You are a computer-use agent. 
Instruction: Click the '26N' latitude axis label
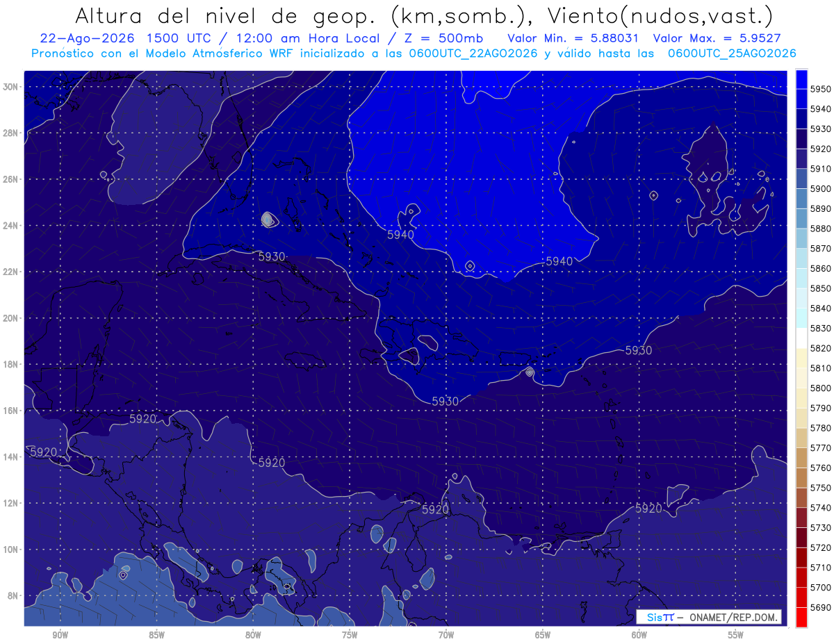pos(10,179)
